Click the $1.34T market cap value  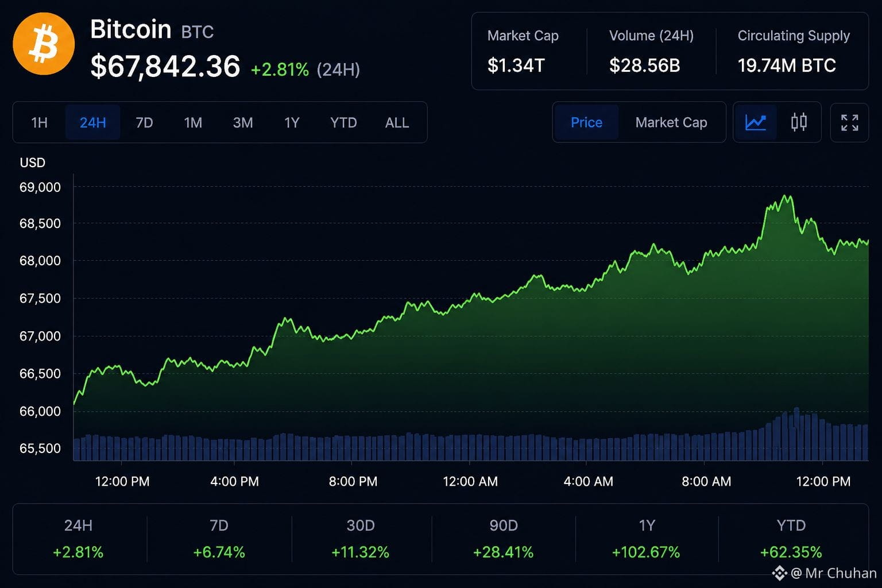coord(516,65)
